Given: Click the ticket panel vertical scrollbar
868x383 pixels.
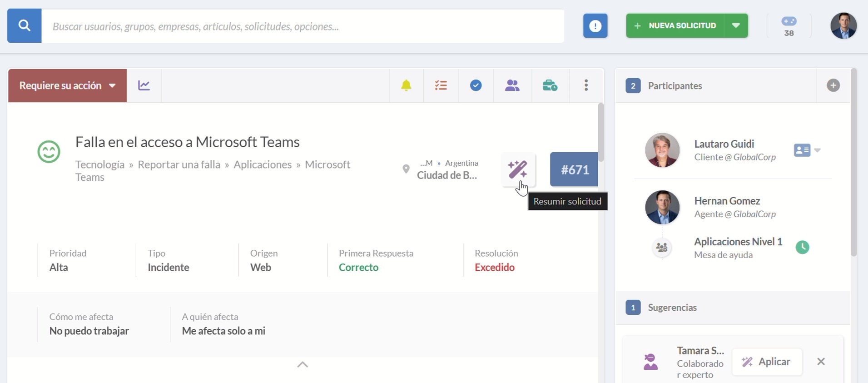Looking at the screenshot, I should pos(601,132).
